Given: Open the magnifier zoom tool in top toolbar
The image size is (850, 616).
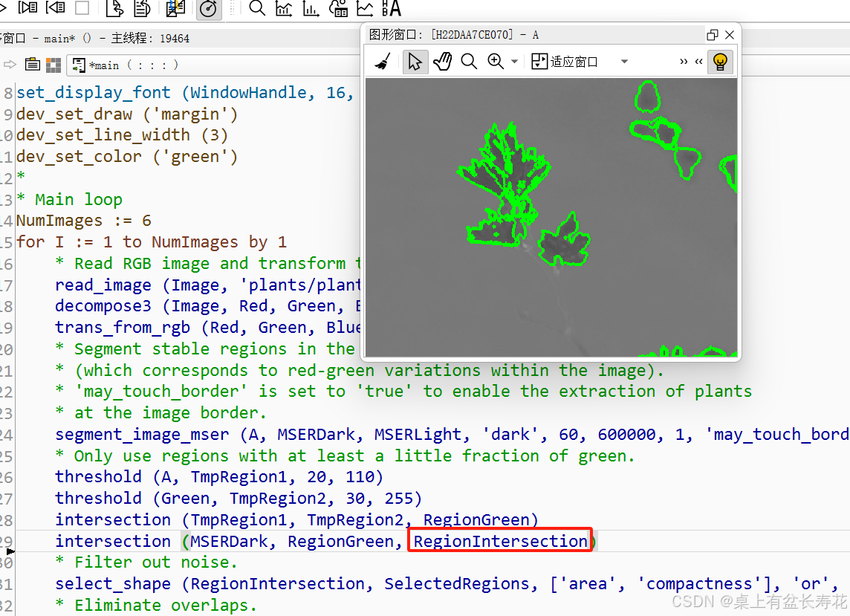Looking at the screenshot, I should pyautogui.click(x=257, y=8).
